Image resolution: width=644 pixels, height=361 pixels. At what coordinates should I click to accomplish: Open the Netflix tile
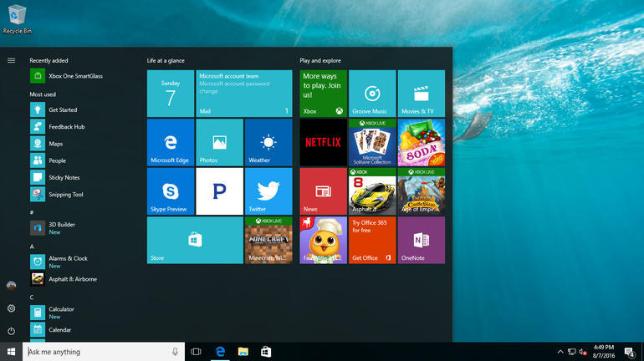click(x=323, y=142)
